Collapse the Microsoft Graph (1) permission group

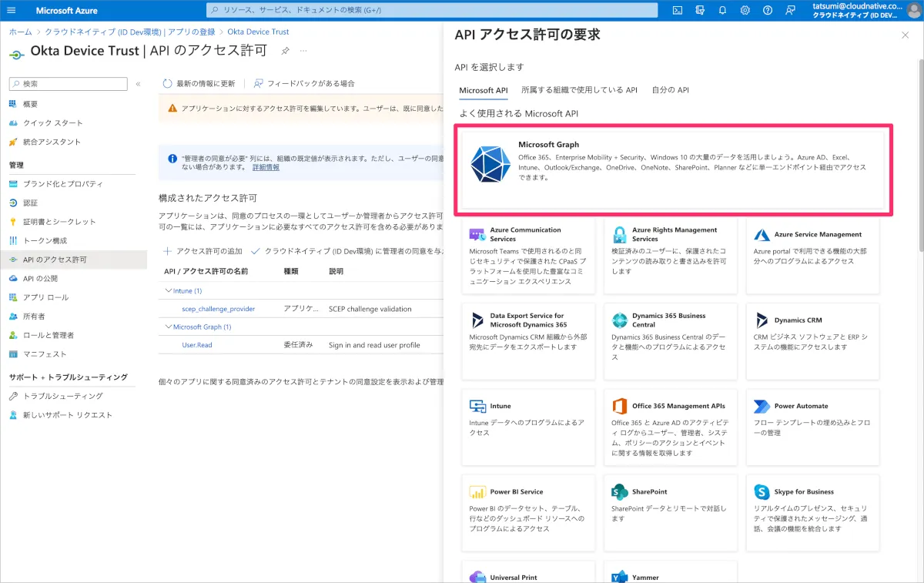pos(169,327)
